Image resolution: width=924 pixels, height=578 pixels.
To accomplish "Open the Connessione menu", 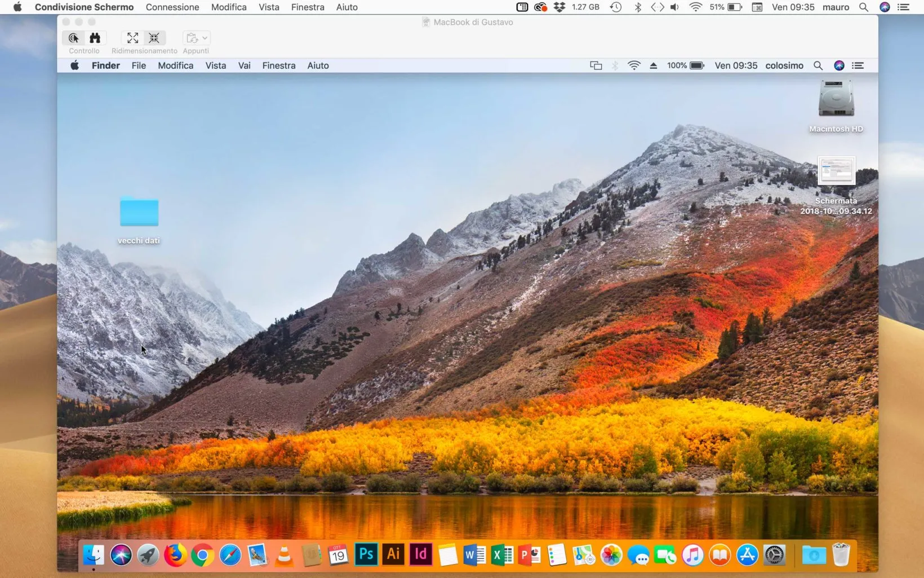I will 172,7.
